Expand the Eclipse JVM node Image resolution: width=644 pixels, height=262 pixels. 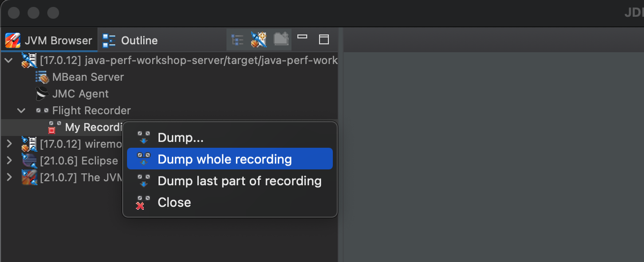9,161
